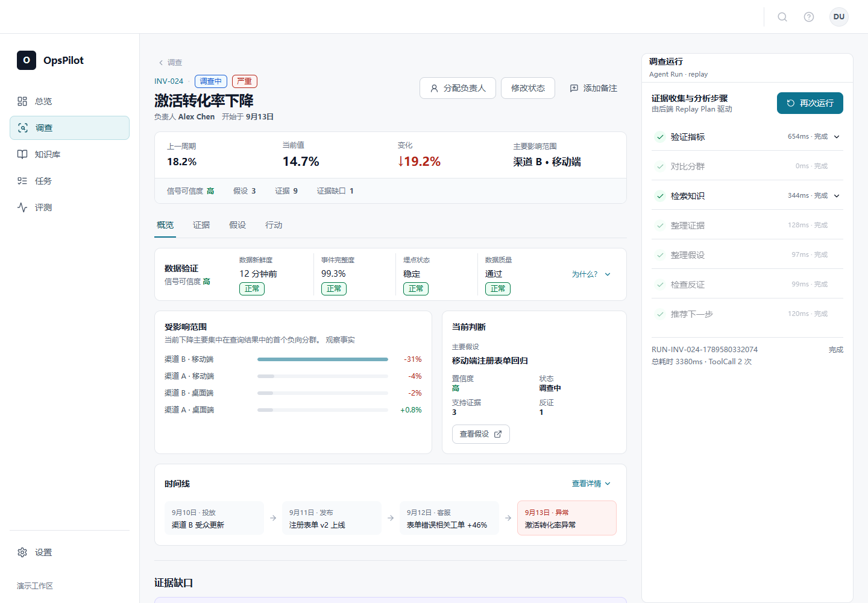Image resolution: width=868 pixels, height=603 pixels.
Task: Click the 调查 scan icon in sidebar
Action: [23, 128]
